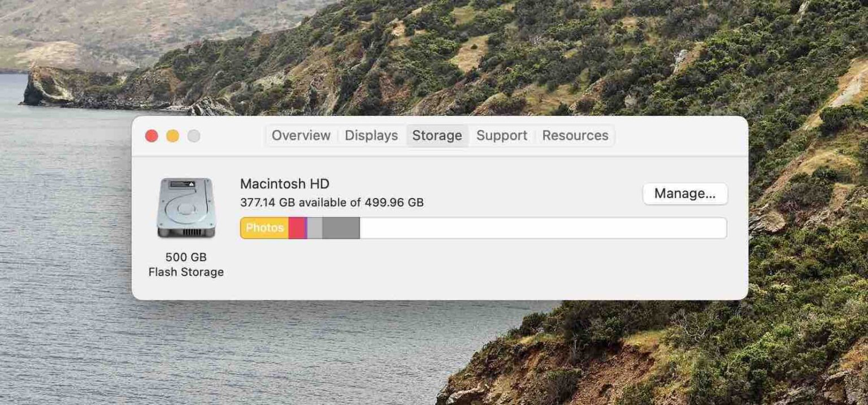Click the "500 GB Flash Storage" label

[186, 264]
